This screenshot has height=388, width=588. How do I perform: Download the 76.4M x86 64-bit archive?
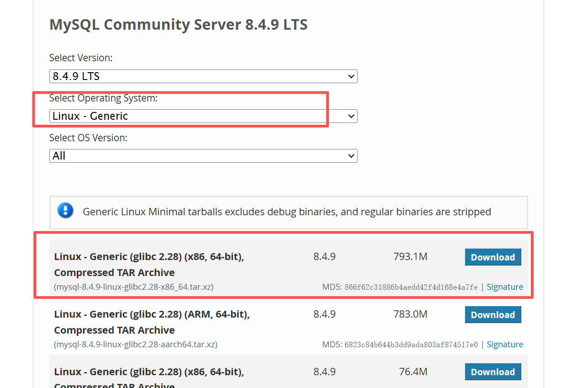click(493, 372)
